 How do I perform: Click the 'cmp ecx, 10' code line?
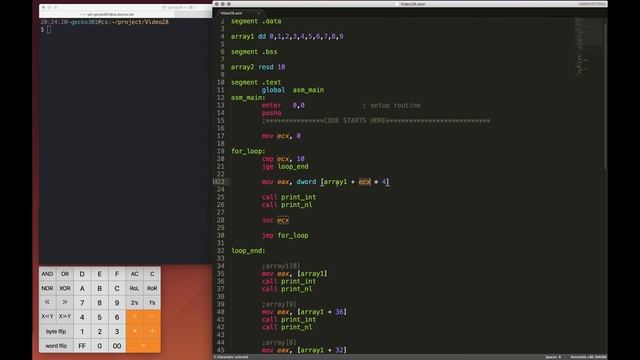(283, 159)
